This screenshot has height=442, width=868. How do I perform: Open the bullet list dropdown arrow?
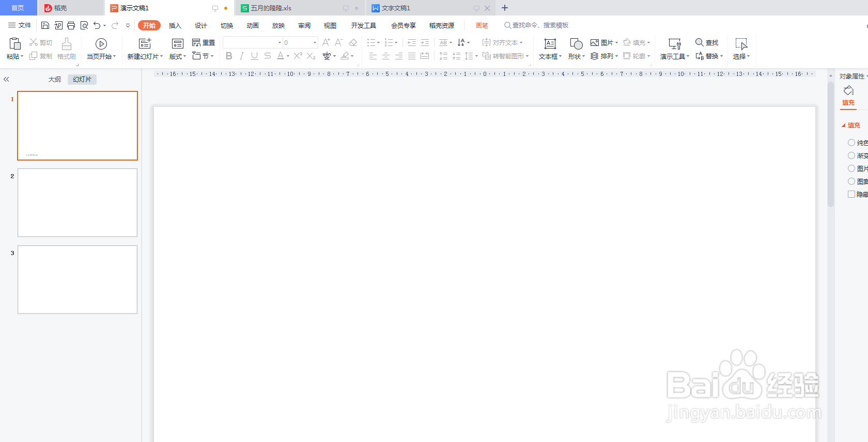(378, 42)
